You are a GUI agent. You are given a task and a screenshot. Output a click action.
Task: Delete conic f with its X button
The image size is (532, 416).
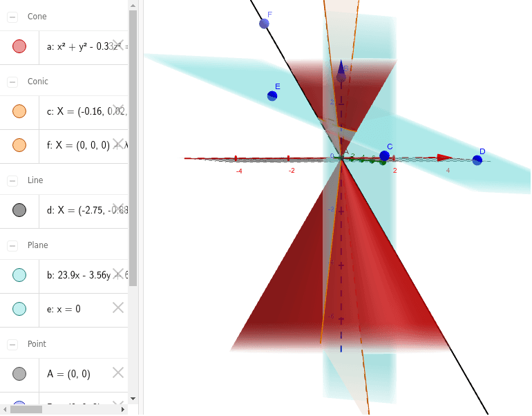pos(118,144)
